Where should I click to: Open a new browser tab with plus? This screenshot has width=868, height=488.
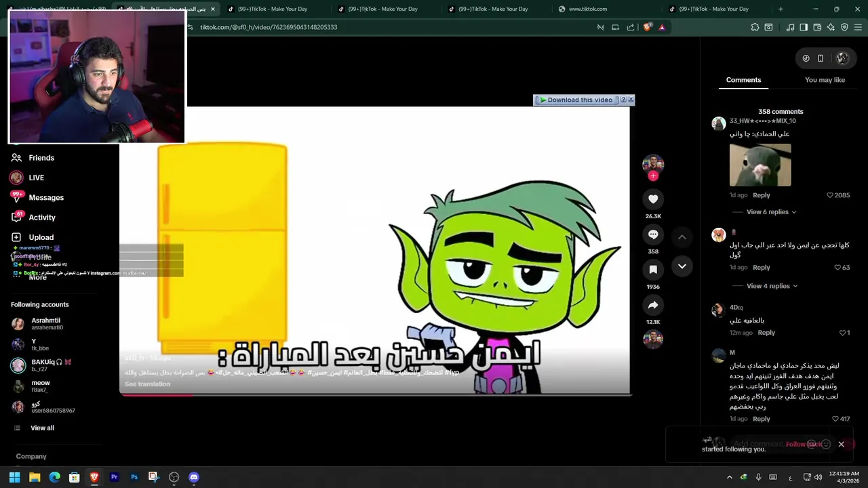(781, 9)
